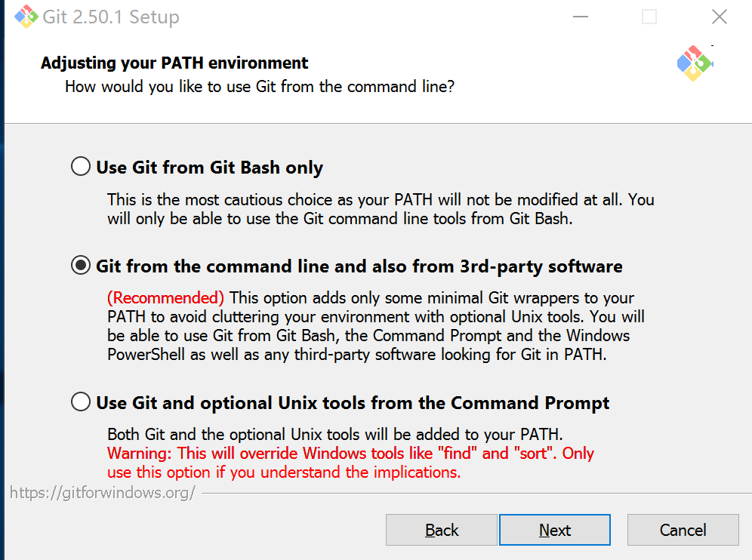This screenshot has width=752, height=560.
Task: Click the red "(Recommended)" text
Action: (165, 298)
